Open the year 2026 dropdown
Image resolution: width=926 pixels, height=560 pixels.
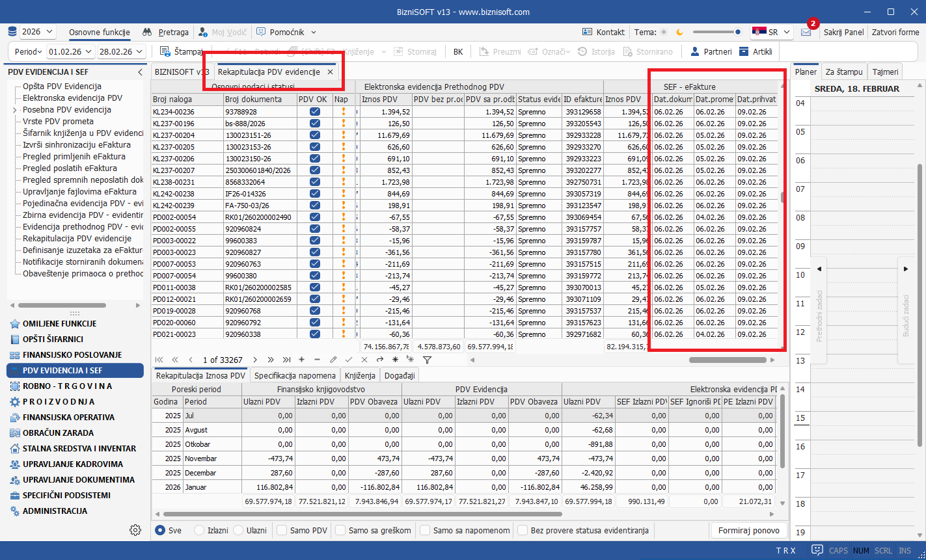38,32
